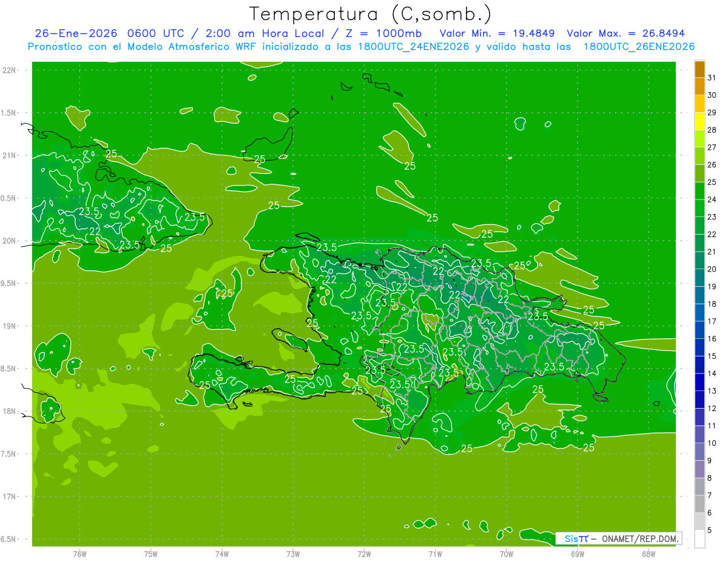The width and height of the screenshot is (728, 562).
Task: Pick the dark orange swatch above legend value 31
Action: (x=699, y=69)
